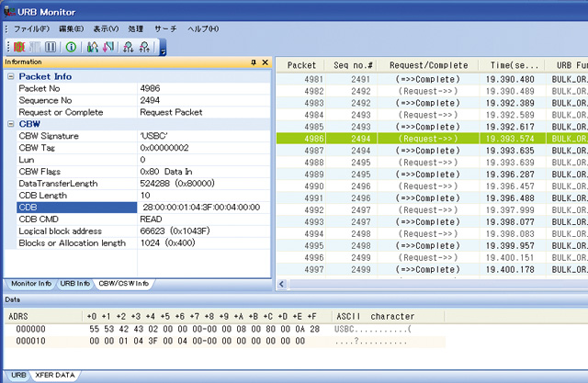Image resolution: width=588 pixels, height=383 pixels.
Task: Click time value 19.396.287
Action: tap(510, 175)
